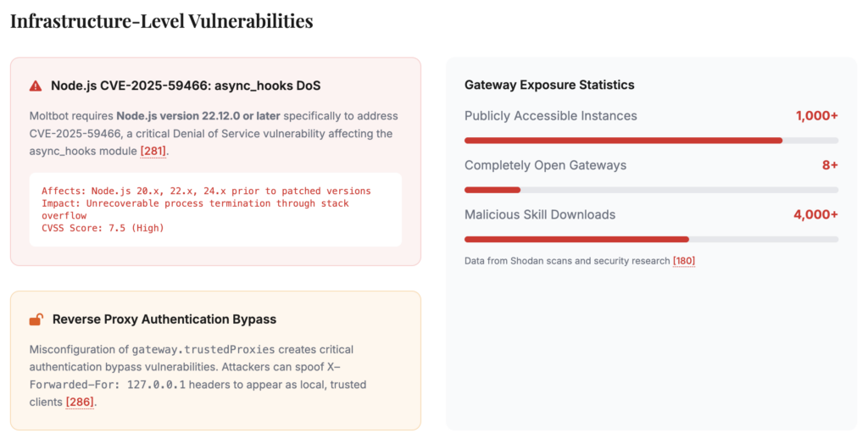Click the 8+ statistic value
The width and height of the screenshot is (868, 444).
point(829,165)
